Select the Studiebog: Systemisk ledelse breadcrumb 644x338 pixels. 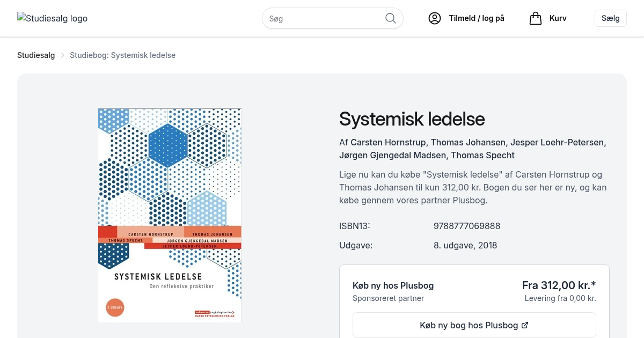pyautogui.click(x=122, y=55)
